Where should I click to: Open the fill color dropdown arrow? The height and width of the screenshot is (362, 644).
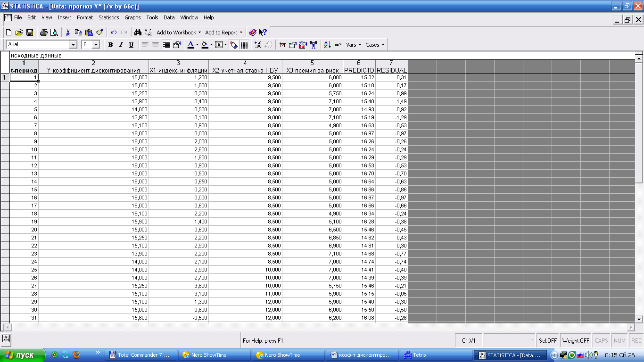point(211,45)
